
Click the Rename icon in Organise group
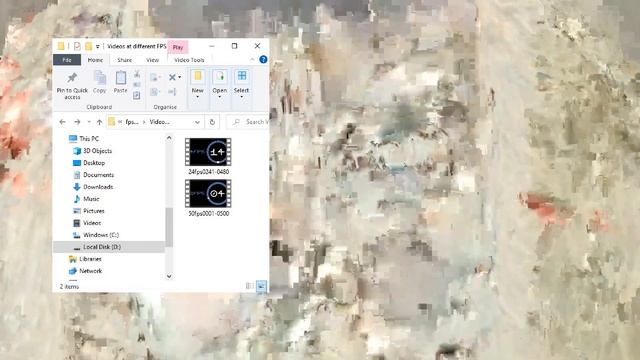click(172, 92)
